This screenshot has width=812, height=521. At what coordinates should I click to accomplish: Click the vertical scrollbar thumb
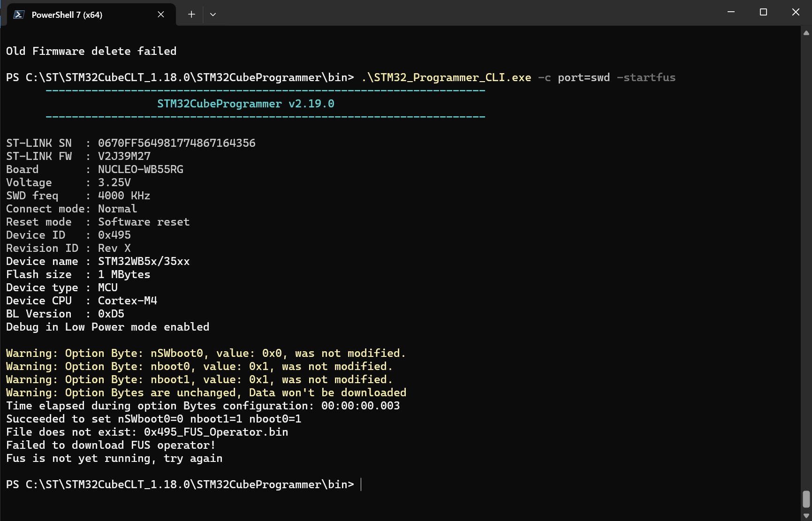pyautogui.click(x=806, y=499)
